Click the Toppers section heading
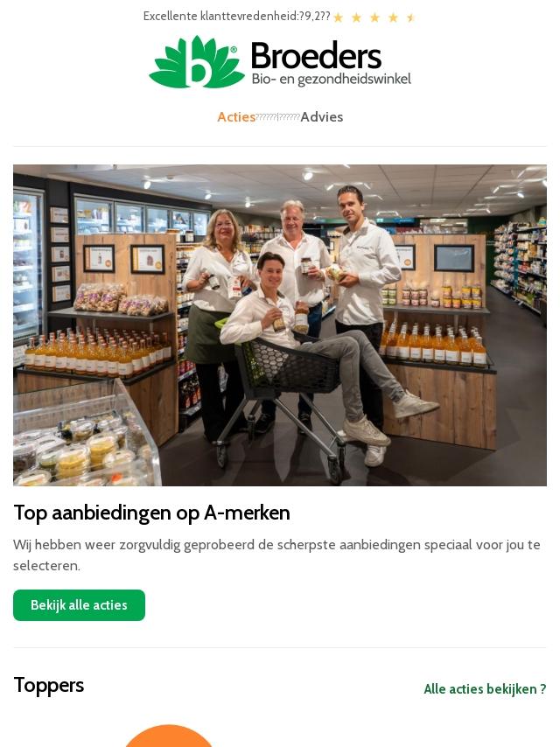The height and width of the screenshot is (747, 560). 49,685
